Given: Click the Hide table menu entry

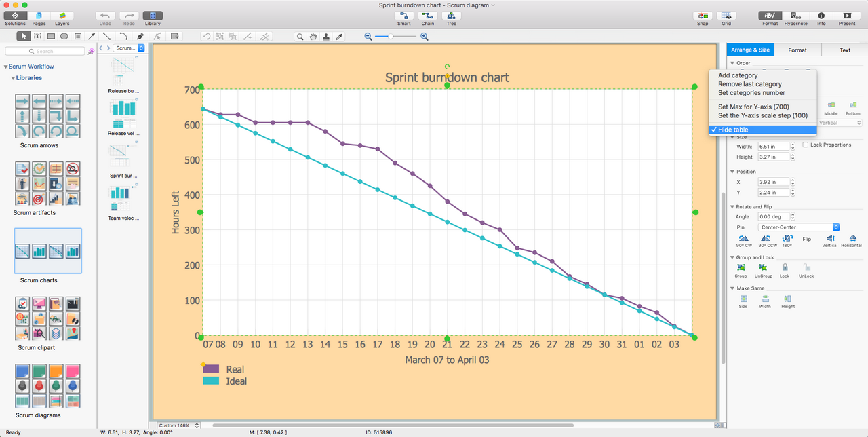Looking at the screenshot, I should tap(733, 130).
